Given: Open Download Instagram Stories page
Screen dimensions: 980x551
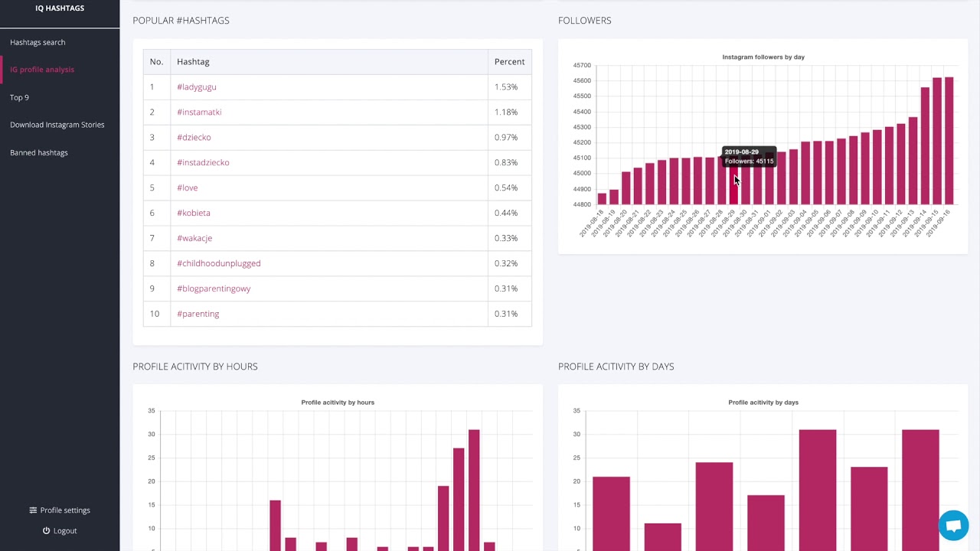Looking at the screenshot, I should click(x=57, y=125).
